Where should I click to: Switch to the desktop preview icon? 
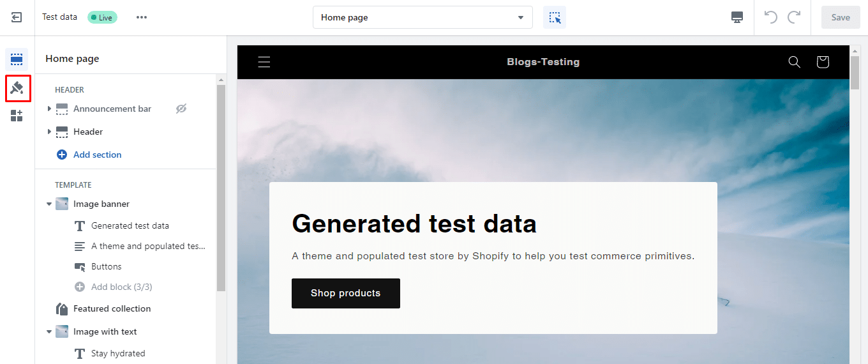click(x=737, y=17)
